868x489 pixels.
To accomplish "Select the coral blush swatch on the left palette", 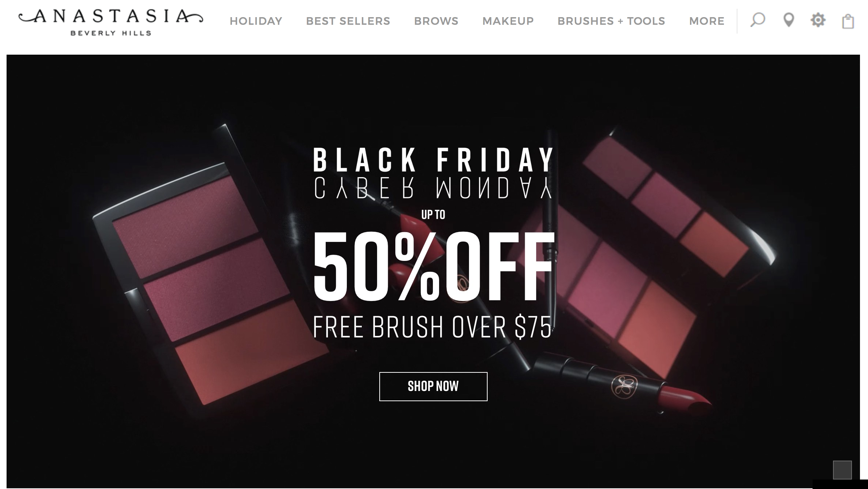I will [x=252, y=351].
